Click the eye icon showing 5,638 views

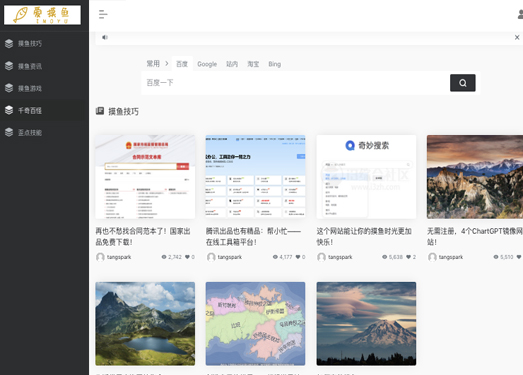point(385,257)
